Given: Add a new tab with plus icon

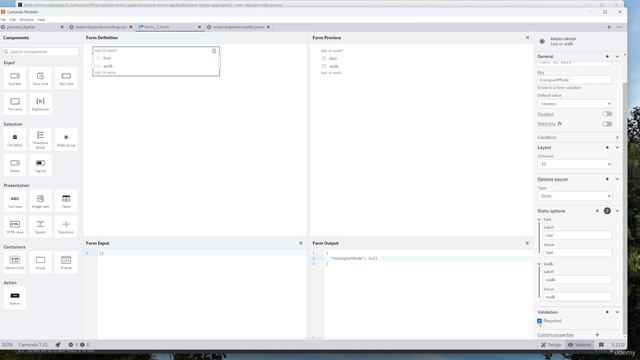Looking at the screenshot, I should 609,27.
